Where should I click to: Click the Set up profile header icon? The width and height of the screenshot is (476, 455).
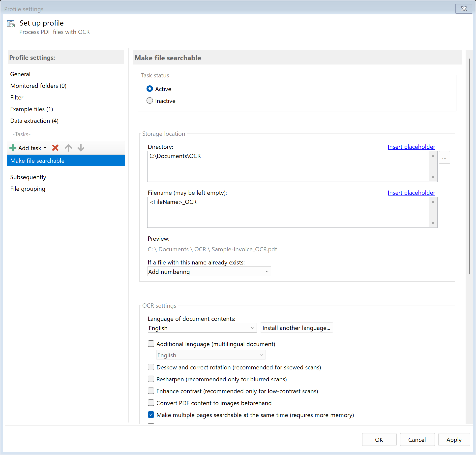tap(11, 24)
